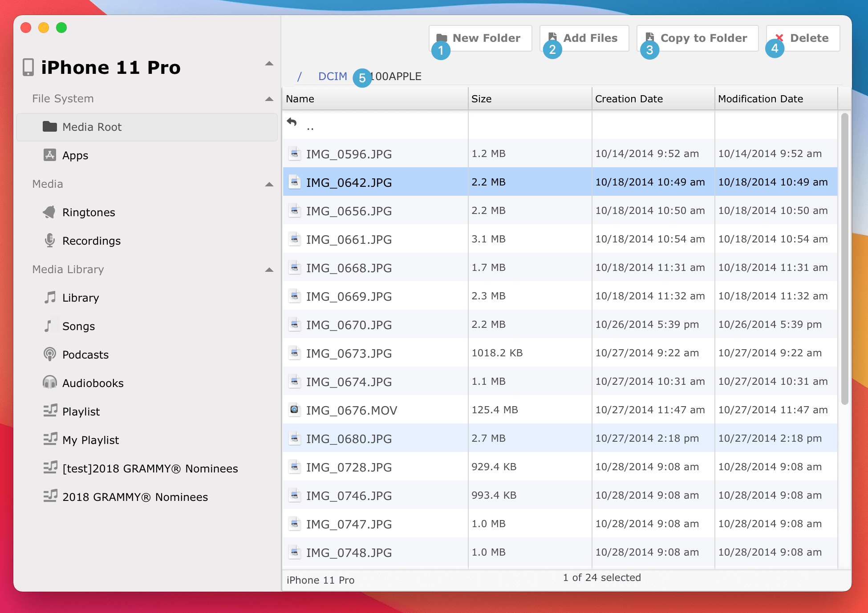Image resolution: width=868 pixels, height=613 pixels.
Task: Open Media Root in sidebar
Action: (x=147, y=127)
